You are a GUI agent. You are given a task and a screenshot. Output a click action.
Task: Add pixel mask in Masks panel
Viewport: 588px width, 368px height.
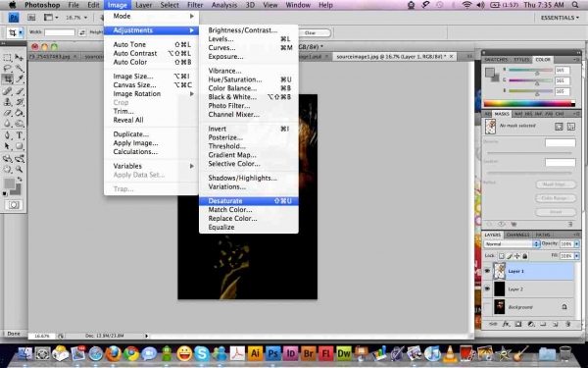(x=559, y=127)
